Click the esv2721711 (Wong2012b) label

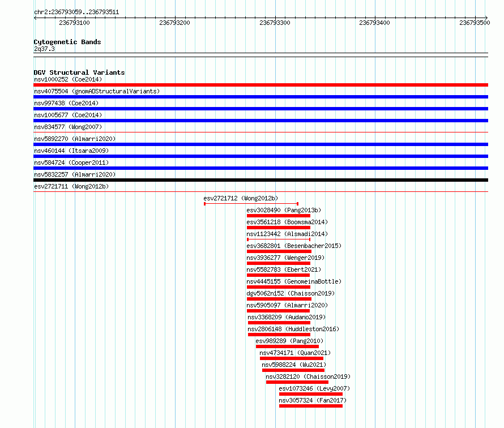tap(71, 186)
